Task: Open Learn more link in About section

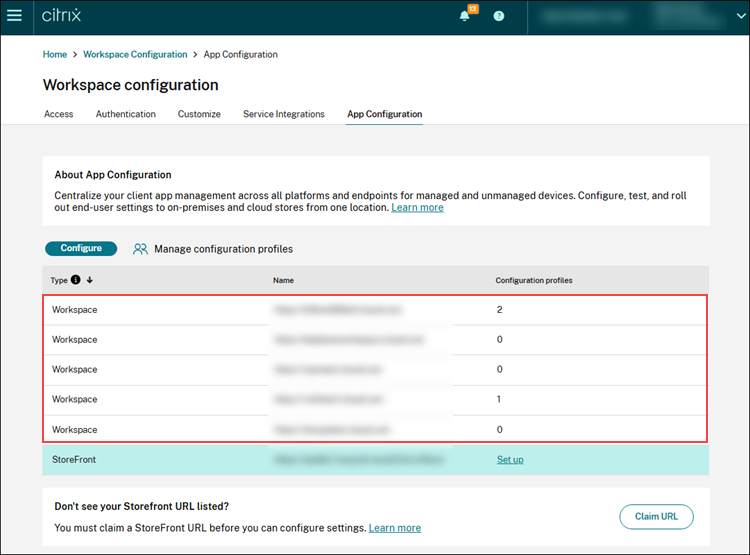Action: (417, 208)
